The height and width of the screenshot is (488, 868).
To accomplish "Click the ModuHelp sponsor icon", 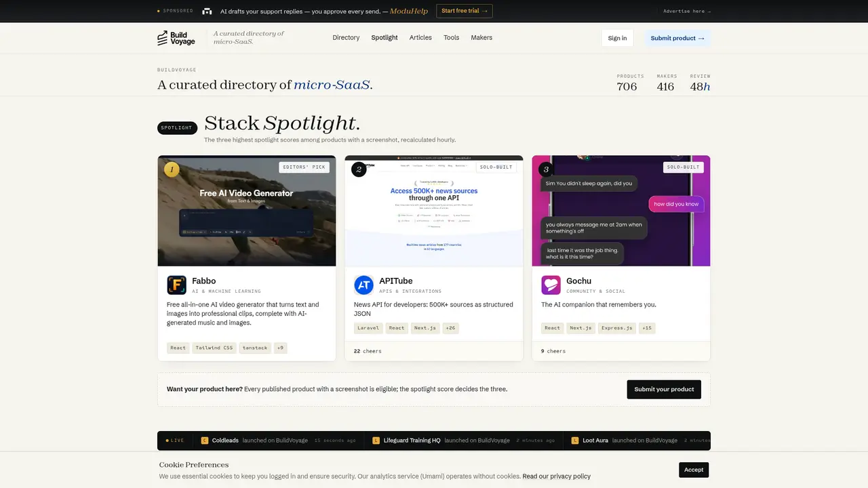I will (208, 11).
